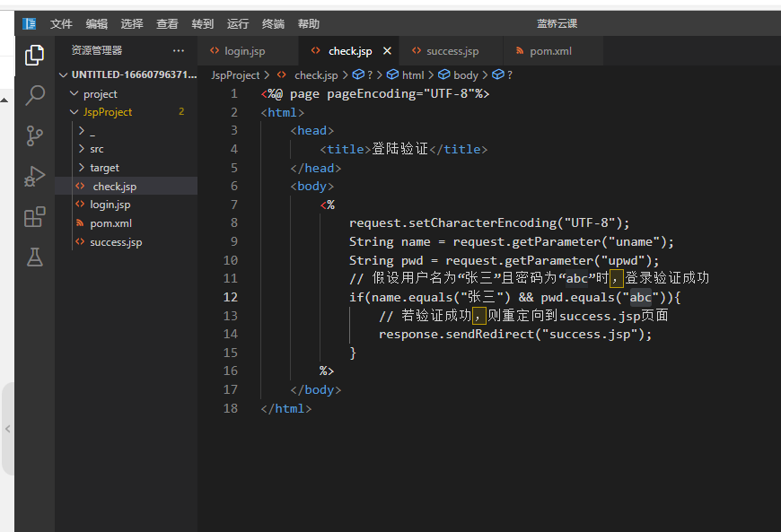Collapse the project folder in explorer
The height and width of the screenshot is (532, 781).
tap(100, 94)
